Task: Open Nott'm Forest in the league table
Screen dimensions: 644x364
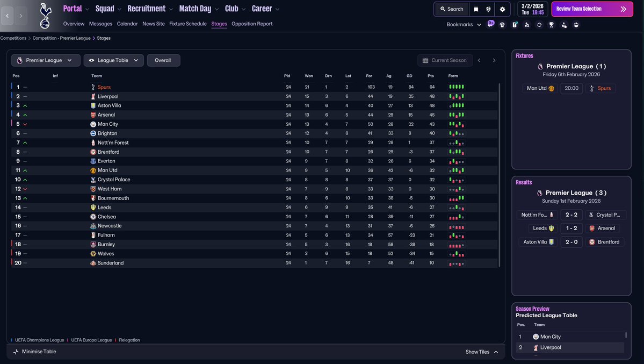Action: 113,142
